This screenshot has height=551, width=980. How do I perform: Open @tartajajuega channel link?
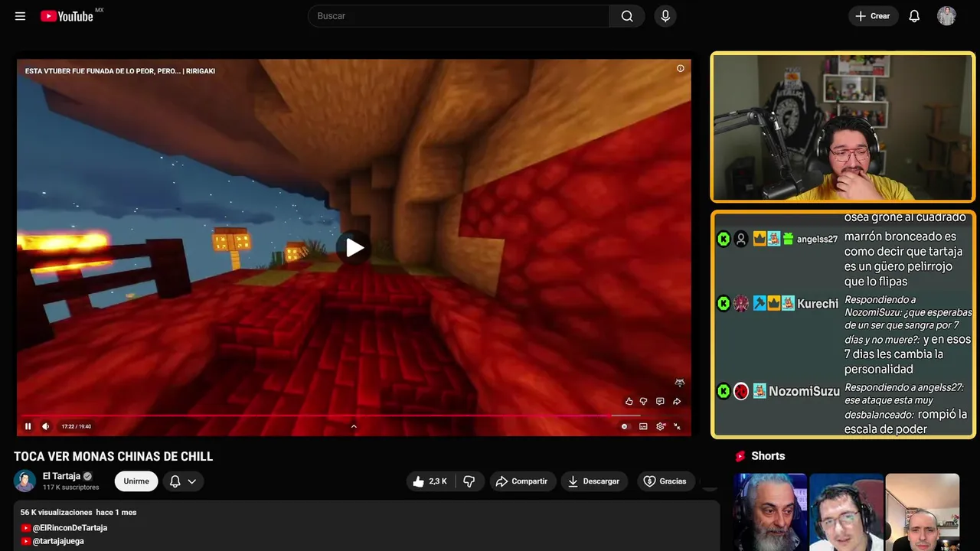[x=58, y=541]
